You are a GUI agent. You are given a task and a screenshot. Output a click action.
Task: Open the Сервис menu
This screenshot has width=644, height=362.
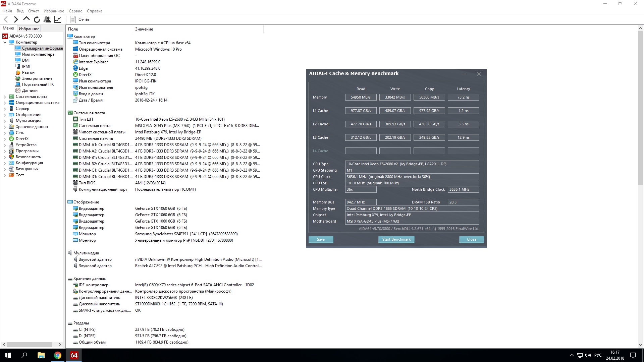coord(75,11)
